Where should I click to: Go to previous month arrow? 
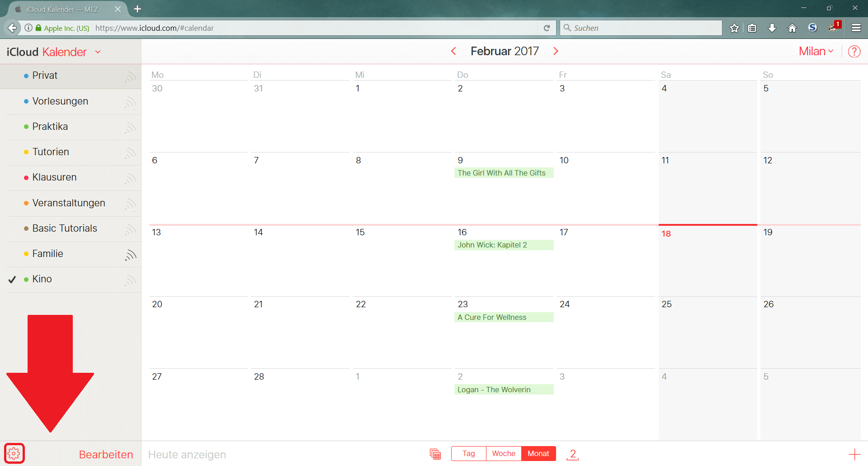pyautogui.click(x=453, y=51)
